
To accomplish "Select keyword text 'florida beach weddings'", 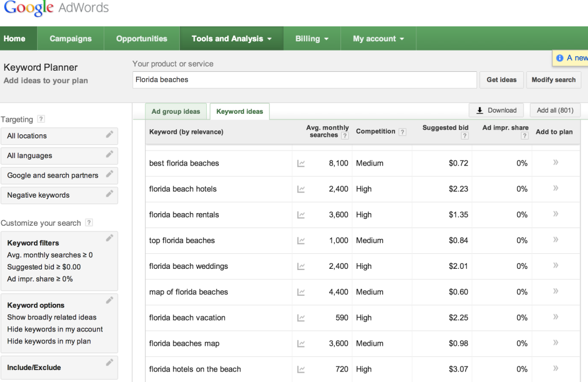I will point(188,267).
